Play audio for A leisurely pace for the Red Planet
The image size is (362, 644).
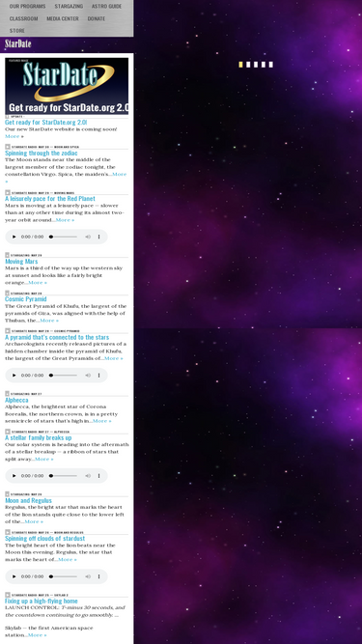click(14, 237)
